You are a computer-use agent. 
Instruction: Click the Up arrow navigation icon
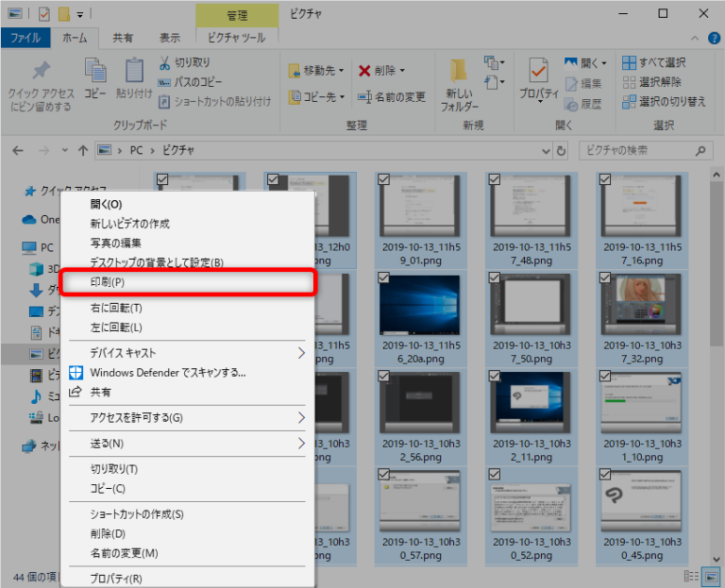pyautogui.click(x=83, y=150)
